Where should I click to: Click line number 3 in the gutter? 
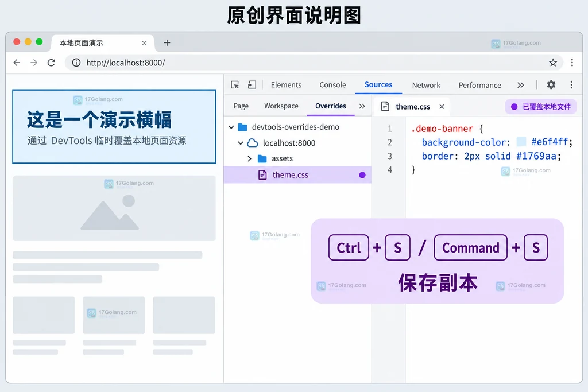point(390,156)
